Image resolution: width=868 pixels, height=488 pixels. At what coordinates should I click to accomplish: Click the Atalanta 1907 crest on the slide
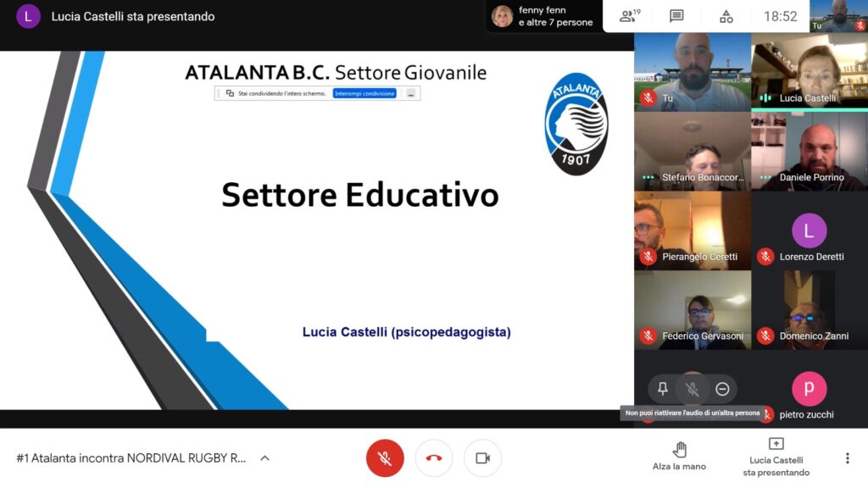[x=576, y=124]
